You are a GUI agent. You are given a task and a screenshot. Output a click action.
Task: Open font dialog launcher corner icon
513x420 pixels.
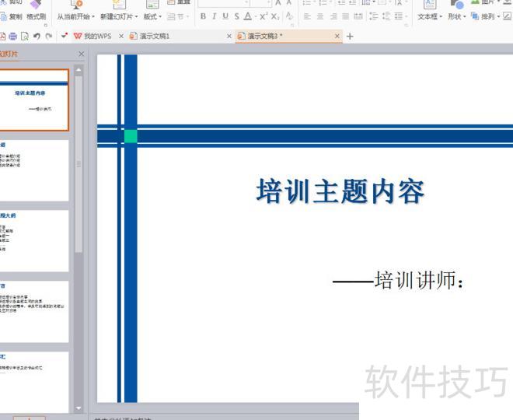[x=291, y=25]
